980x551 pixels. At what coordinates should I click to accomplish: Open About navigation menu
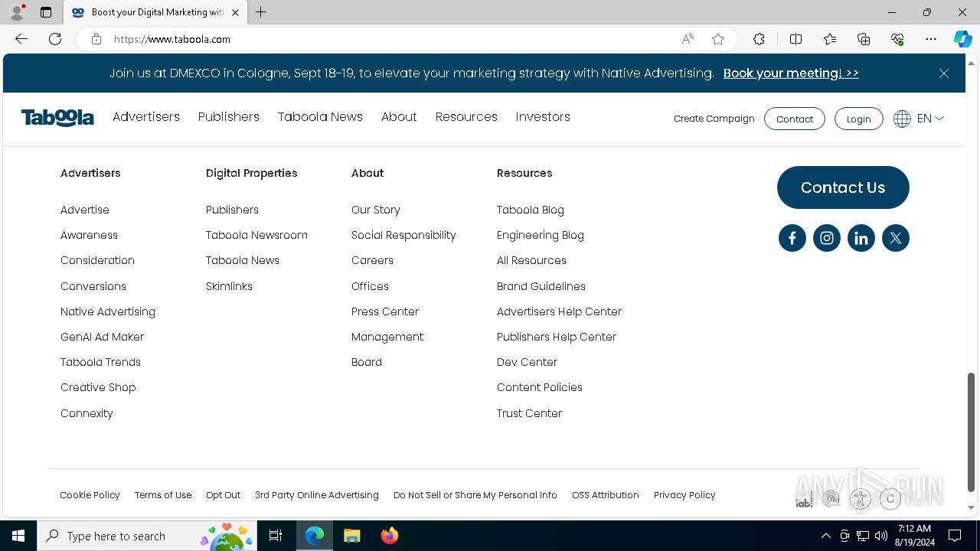399,117
